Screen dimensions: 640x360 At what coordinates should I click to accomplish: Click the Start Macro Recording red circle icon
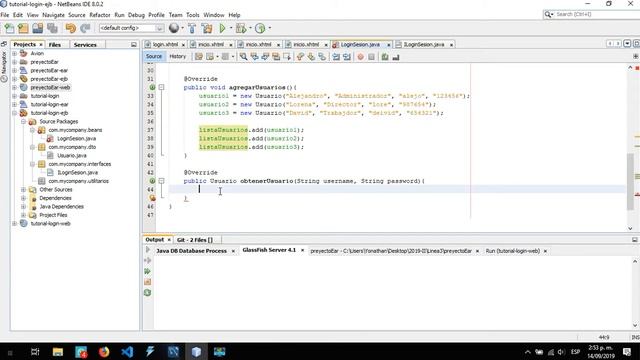(x=360, y=57)
